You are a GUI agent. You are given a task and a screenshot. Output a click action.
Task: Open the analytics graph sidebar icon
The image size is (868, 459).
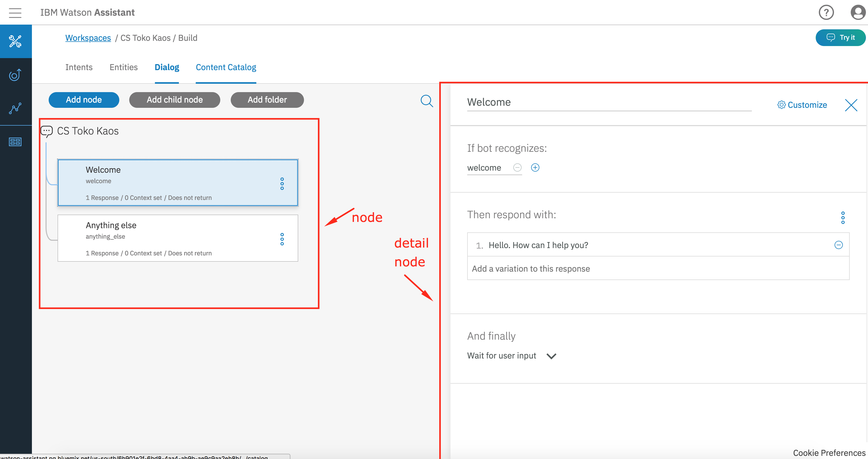pyautogui.click(x=15, y=108)
